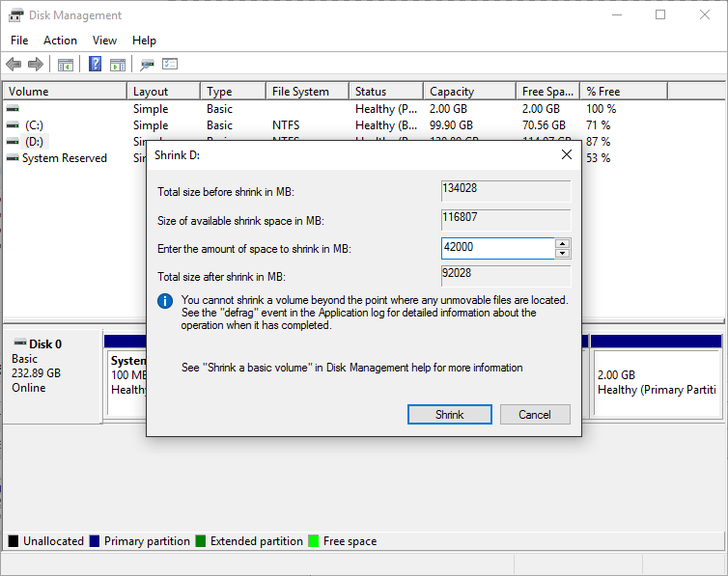This screenshot has height=576, width=728.
Task: Select the System Reserved volume label
Action: pyautogui.click(x=65, y=158)
